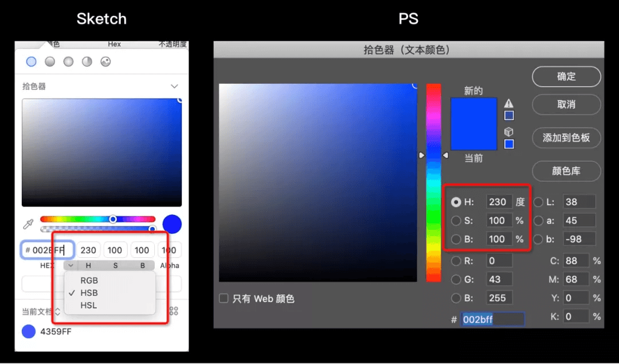Click Sketch hue slider handle
This screenshot has height=364, width=619.
pyautogui.click(x=113, y=219)
